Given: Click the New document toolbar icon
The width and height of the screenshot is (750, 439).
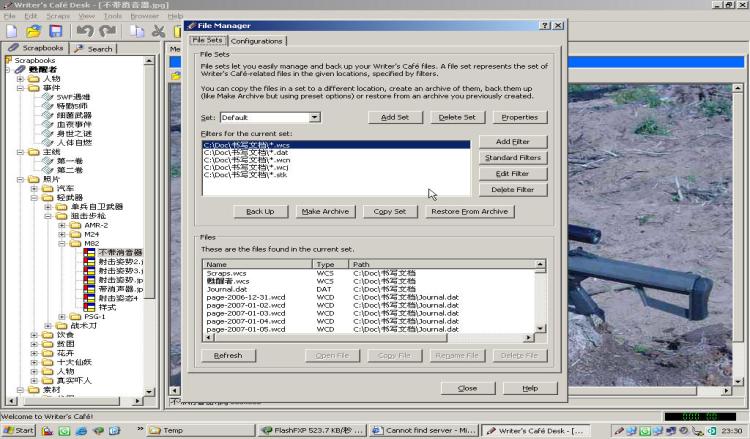Looking at the screenshot, I should pos(11,32).
